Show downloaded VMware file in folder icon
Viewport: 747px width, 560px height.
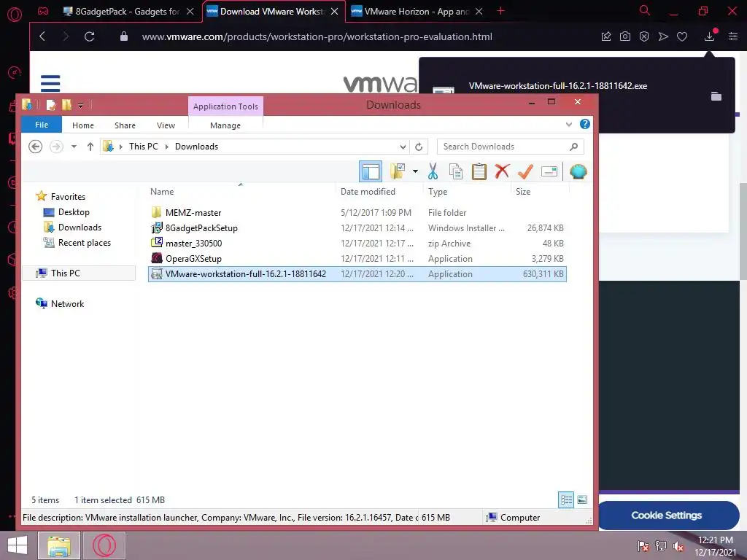[x=716, y=97]
